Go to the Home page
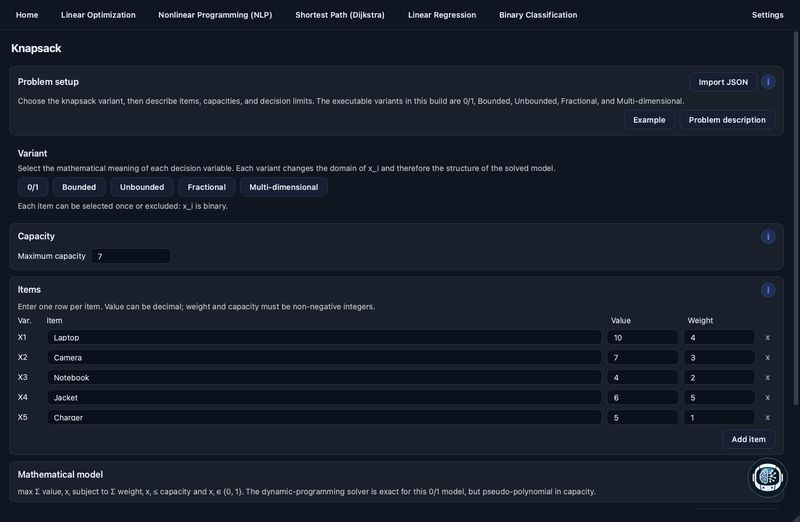This screenshot has height=522, width=800. 27,15
